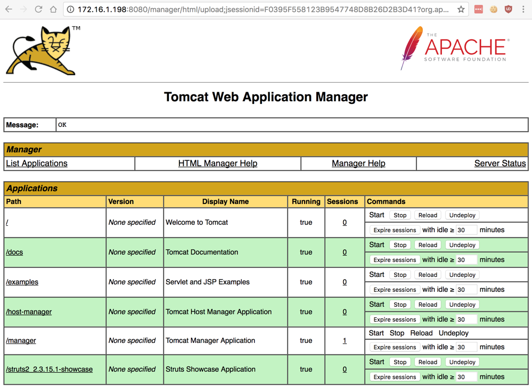Expire sessions for /host-manager
The height and width of the screenshot is (392, 532).
pos(394,320)
